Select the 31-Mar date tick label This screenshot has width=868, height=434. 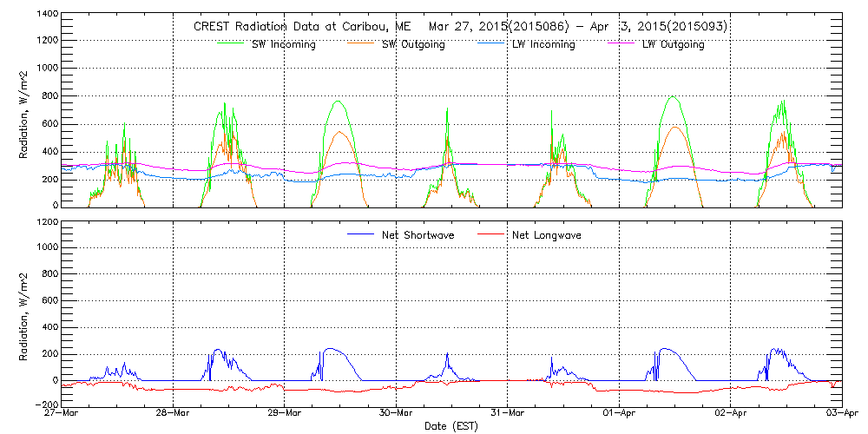tap(508, 414)
